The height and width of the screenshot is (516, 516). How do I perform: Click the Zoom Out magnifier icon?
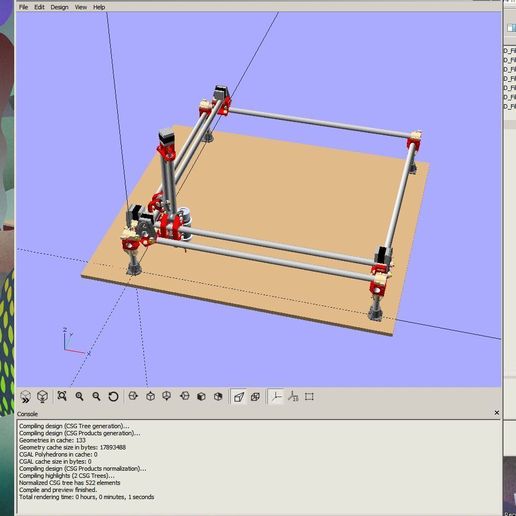[96, 396]
